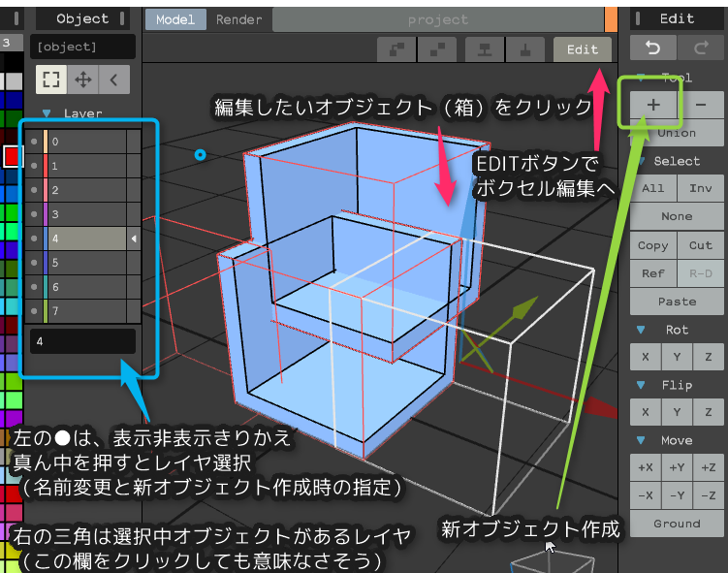Click the two separate squares ungroup icon

(x=437, y=49)
